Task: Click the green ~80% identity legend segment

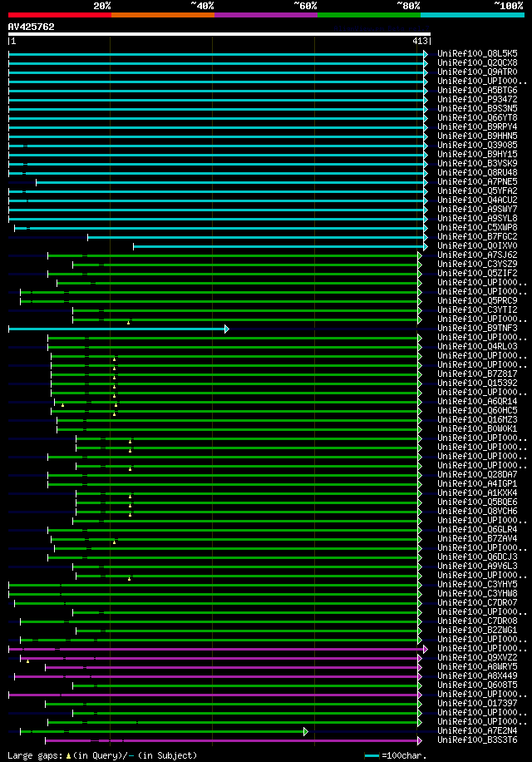Action: [369, 15]
